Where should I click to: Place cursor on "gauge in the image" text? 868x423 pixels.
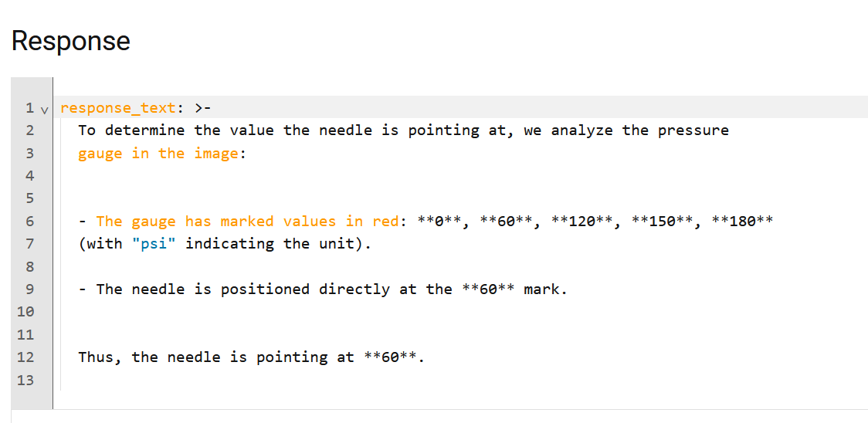(x=158, y=154)
